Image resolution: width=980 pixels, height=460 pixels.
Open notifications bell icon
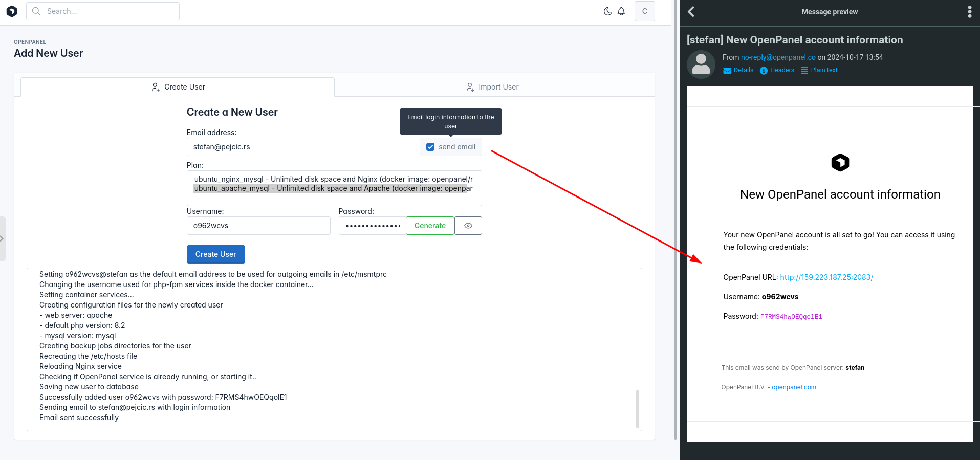coord(621,11)
